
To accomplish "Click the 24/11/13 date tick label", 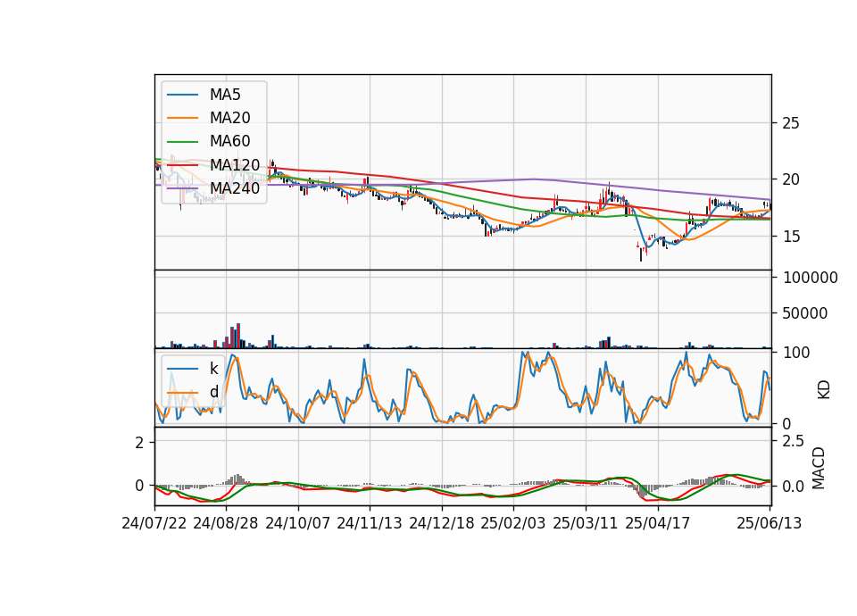I will click(x=370, y=523).
